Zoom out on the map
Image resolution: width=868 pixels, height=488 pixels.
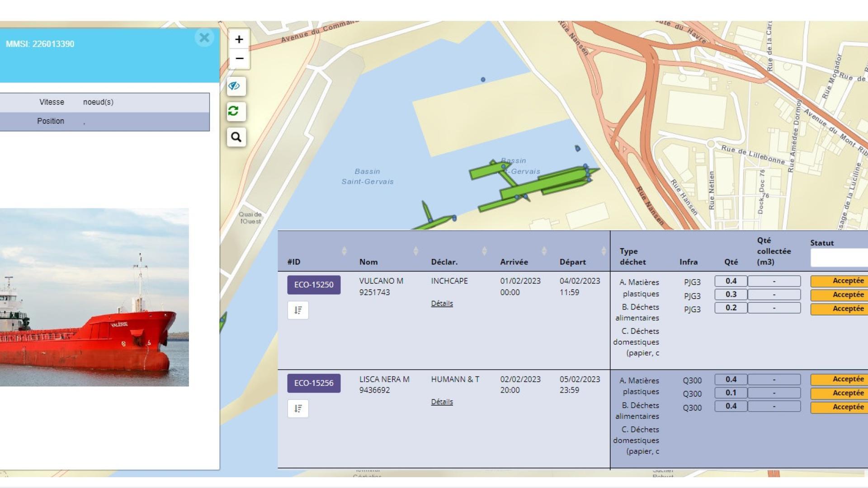coord(238,59)
